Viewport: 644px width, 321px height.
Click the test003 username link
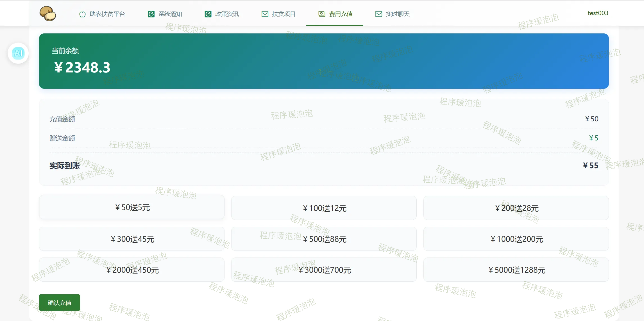[x=598, y=13]
